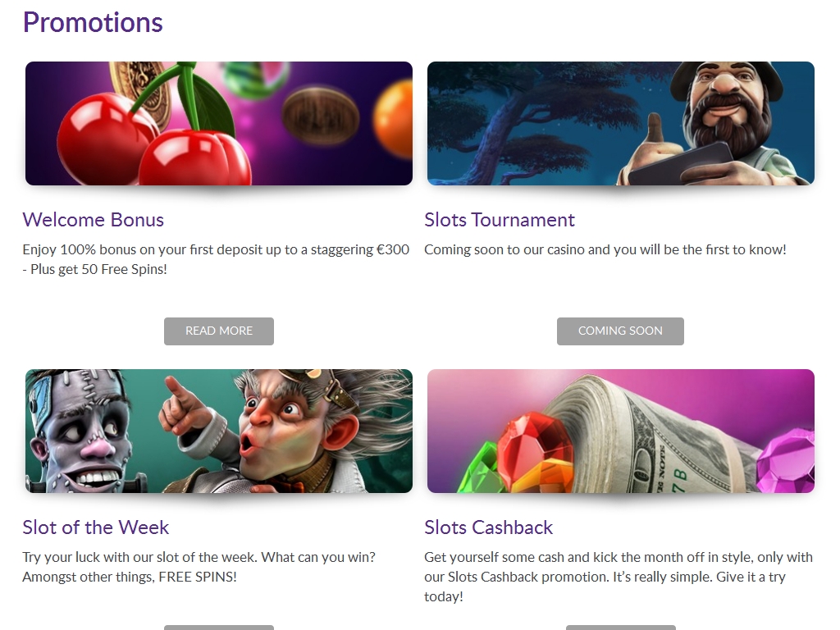
Task: Click the Slots Cashback title
Action: coord(489,527)
